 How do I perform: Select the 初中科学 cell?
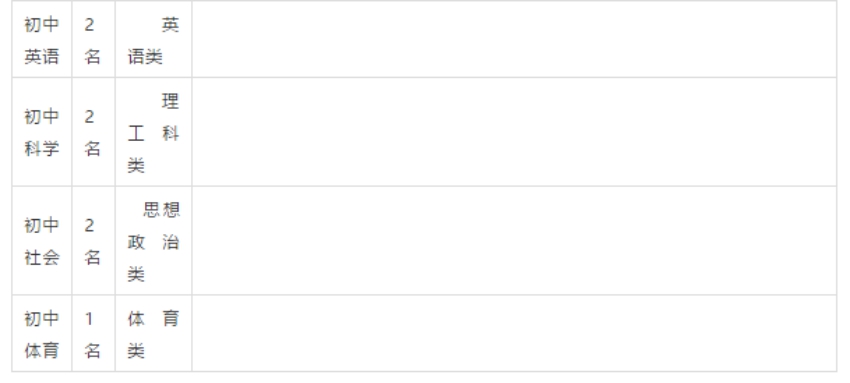coord(42,132)
